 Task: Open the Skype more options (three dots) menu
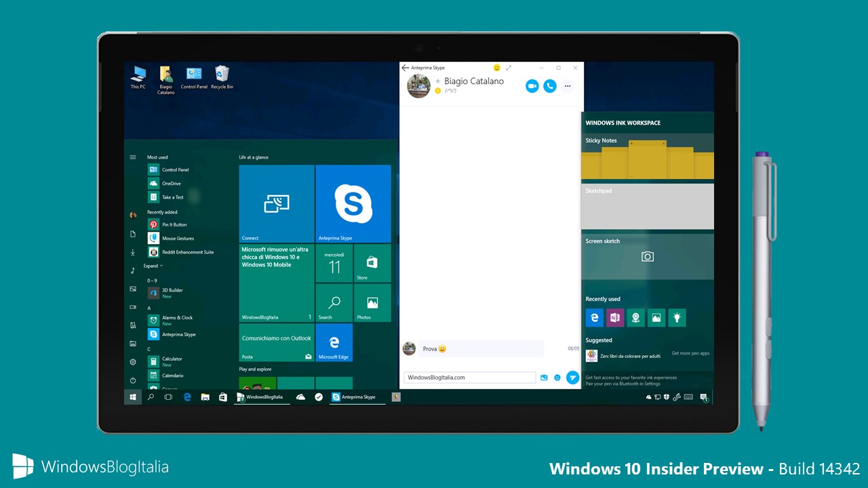pos(568,86)
